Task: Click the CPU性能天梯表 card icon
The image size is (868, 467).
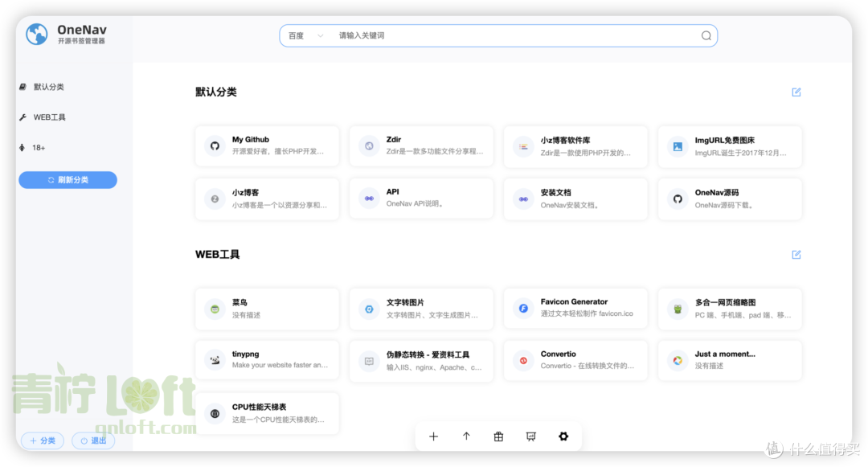Action: (215, 413)
